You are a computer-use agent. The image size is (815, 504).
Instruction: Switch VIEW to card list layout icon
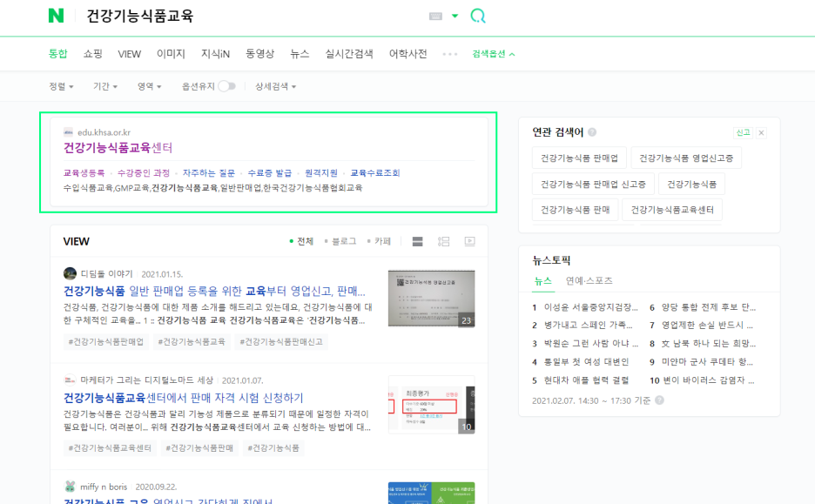point(417,241)
